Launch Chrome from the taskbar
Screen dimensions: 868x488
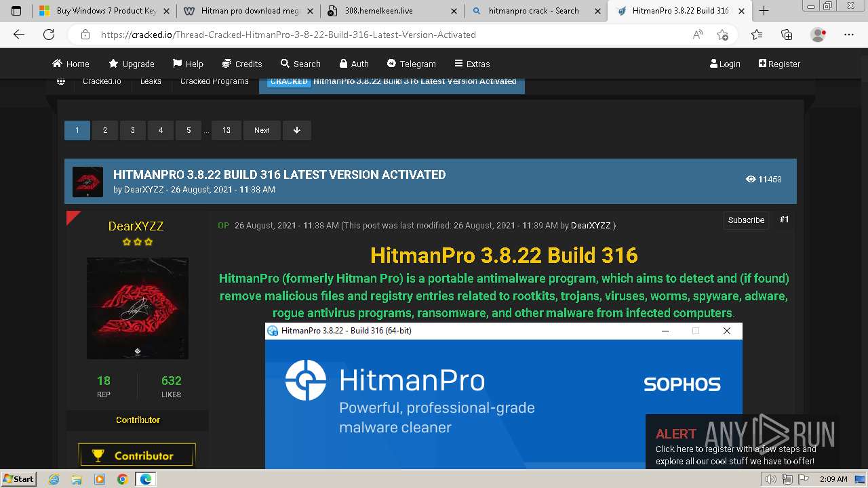[122, 479]
